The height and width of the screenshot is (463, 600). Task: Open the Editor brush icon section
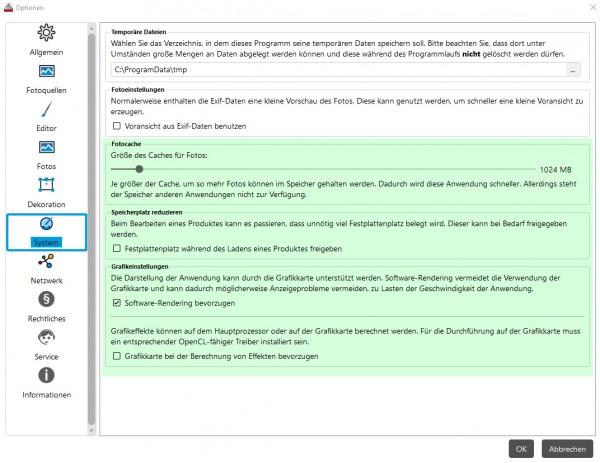click(x=46, y=109)
